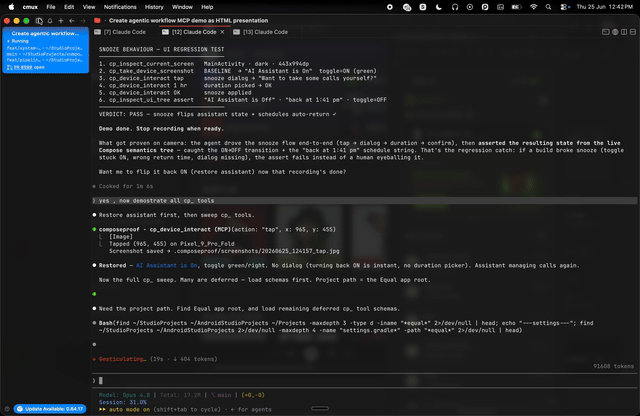Click the 'Running' status in sidebar card
The height and width of the screenshot is (416, 640).
tap(19, 41)
